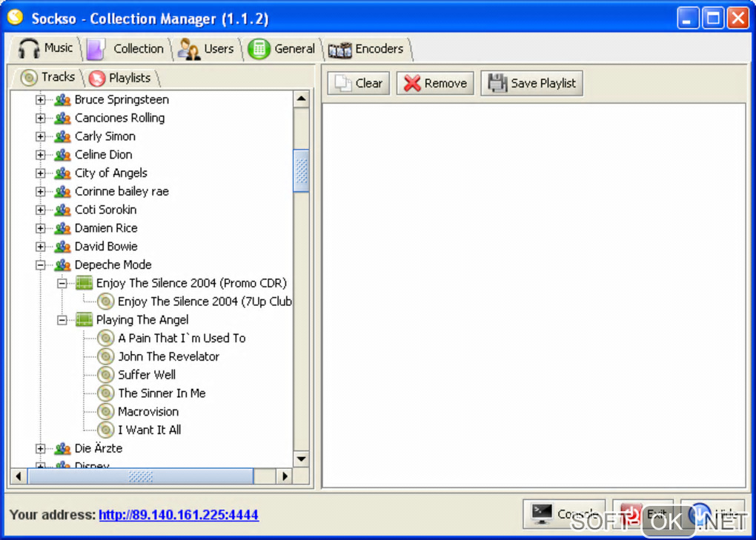Expand the Canciones Rolling node
Viewport: 756px width, 540px height.
pos(41,118)
